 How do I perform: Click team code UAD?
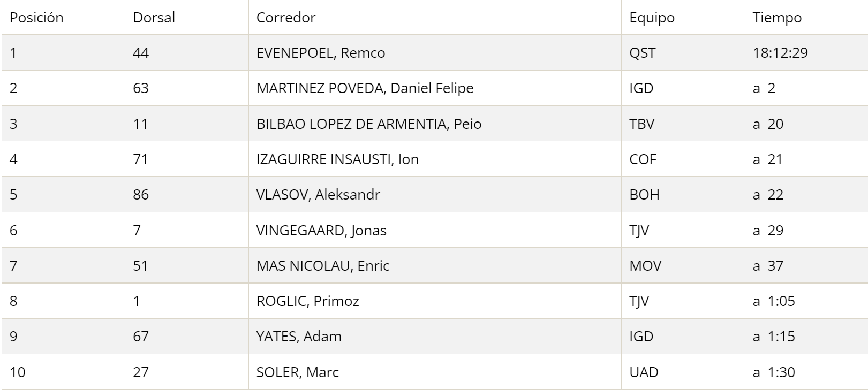[x=644, y=372]
